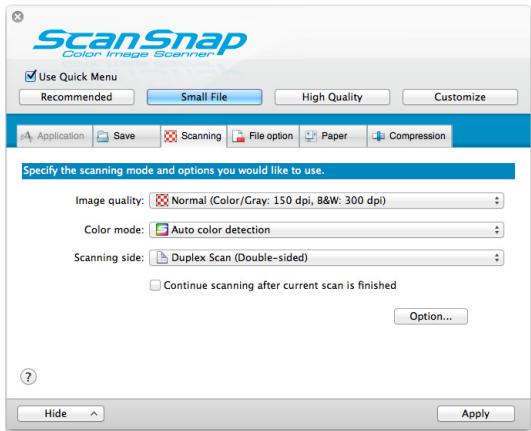Image resolution: width=531 pixels, height=431 pixels.
Task: Open the Paper tab
Action: (x=333, y=136)
